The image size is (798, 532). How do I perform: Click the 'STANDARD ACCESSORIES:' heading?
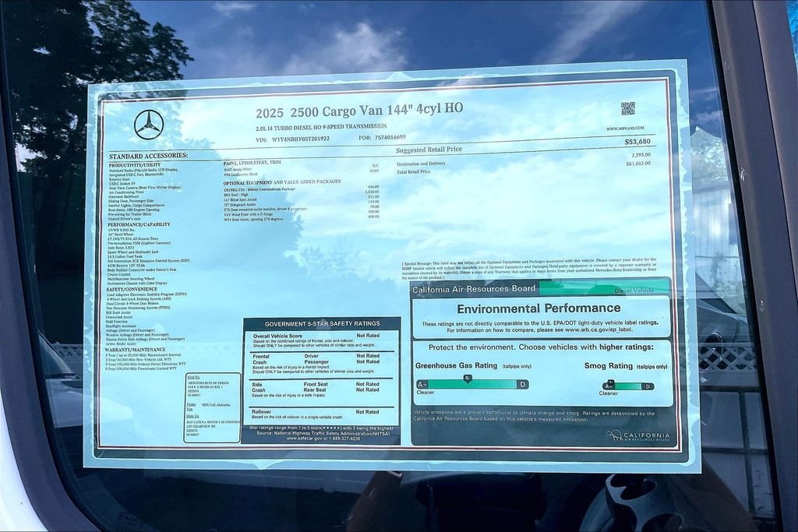(148, 156)
